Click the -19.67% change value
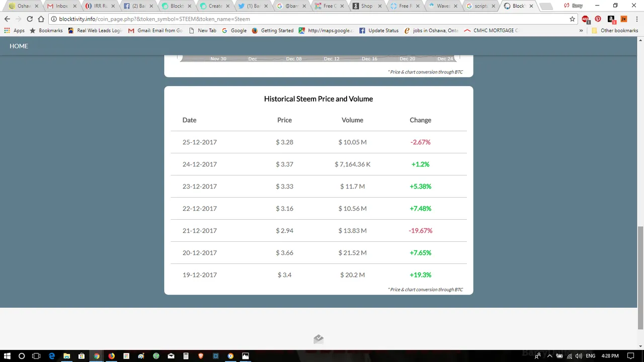Viewport: 644px width, 362px height. [421, 231]
